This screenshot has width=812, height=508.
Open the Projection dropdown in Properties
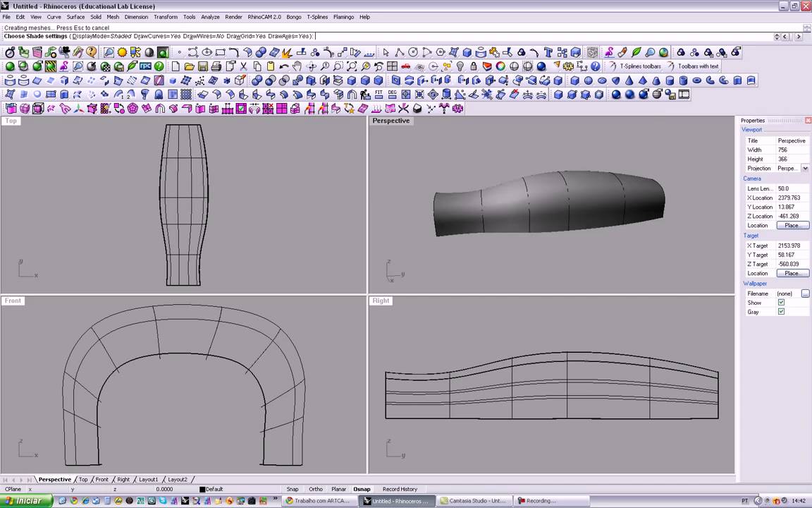click(805, 169)
